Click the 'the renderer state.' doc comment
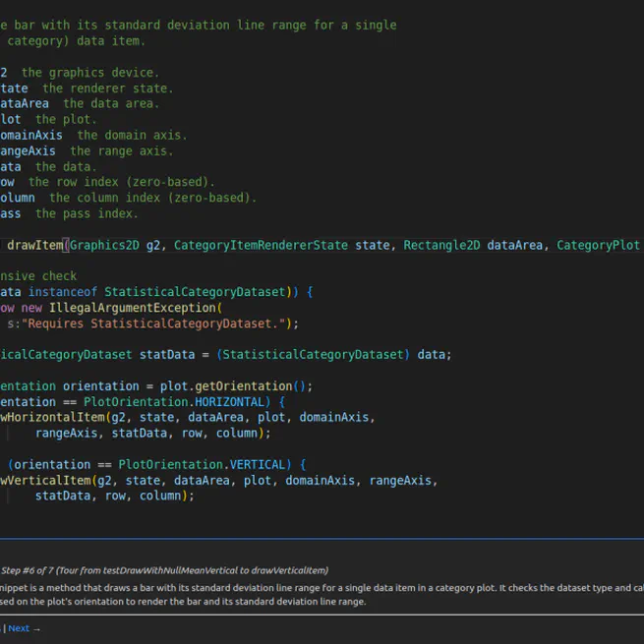This screenshot has width=644, height=644. pos(108,88)
